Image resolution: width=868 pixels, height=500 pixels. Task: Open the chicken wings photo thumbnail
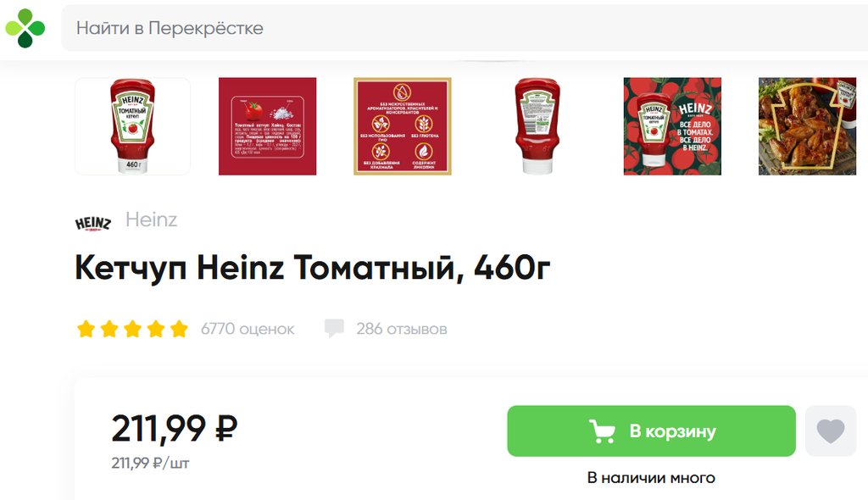[807, 126]
